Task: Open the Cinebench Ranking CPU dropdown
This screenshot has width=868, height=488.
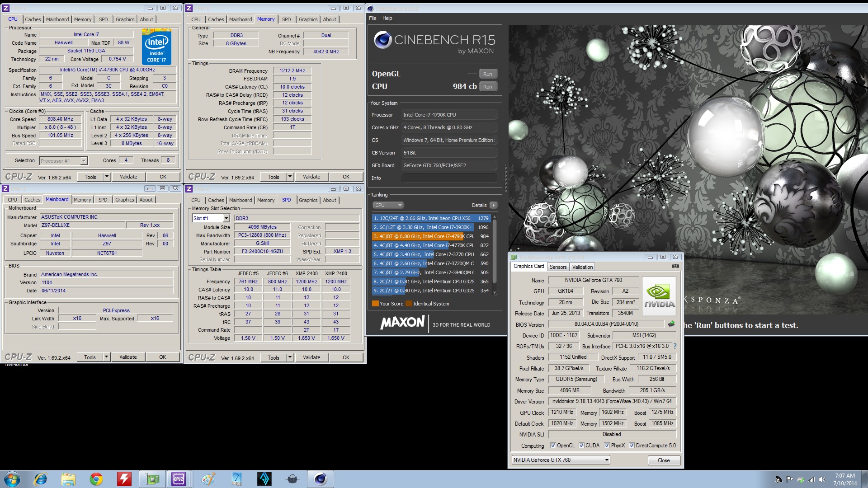Action: [388, 205]
